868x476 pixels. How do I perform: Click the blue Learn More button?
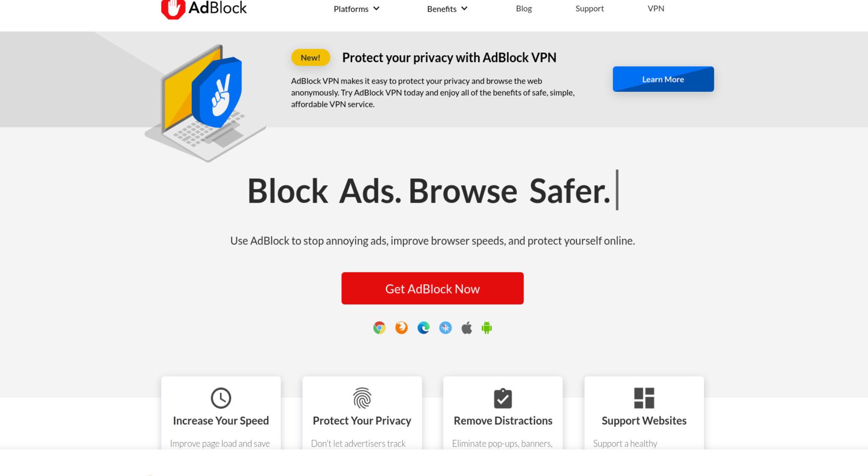pyautogui.click(x=663, y=79)
